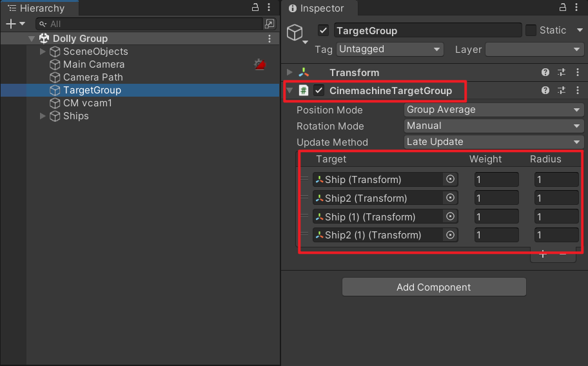
Task: Click the Add Component button
Action: pyautogui.click(x=434, y=287)
